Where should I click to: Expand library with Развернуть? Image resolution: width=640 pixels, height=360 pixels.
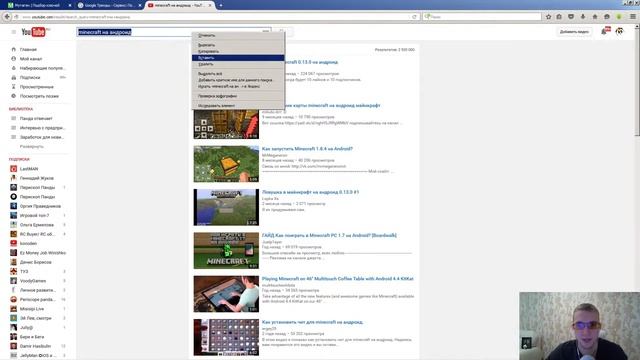tap(31, 147)
